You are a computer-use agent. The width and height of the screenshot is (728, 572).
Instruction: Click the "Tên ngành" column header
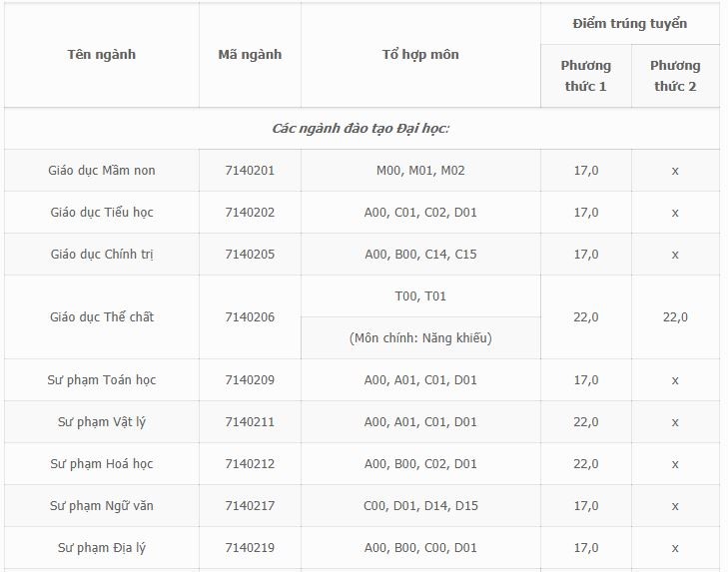coord(101,55)
